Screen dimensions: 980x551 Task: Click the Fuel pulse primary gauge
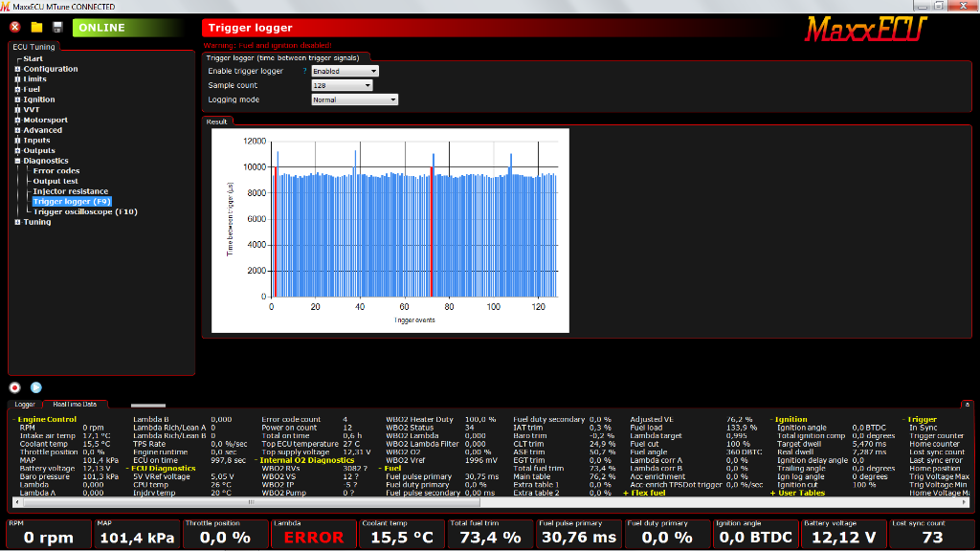click(x=579, y=534)
